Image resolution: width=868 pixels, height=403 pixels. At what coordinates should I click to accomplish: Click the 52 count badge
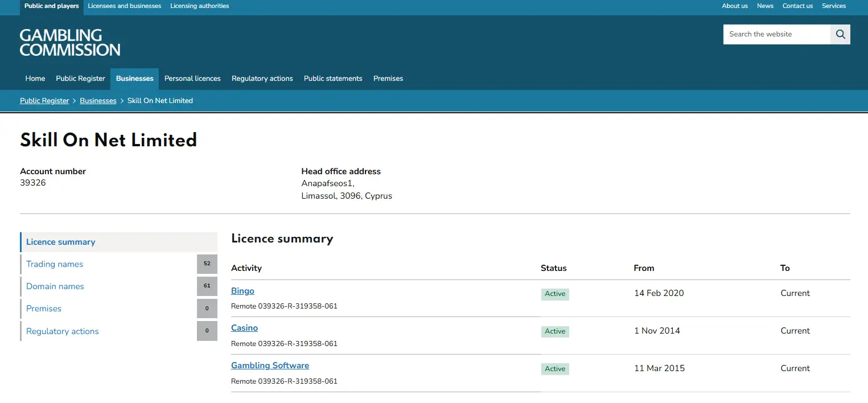[207, 264]
